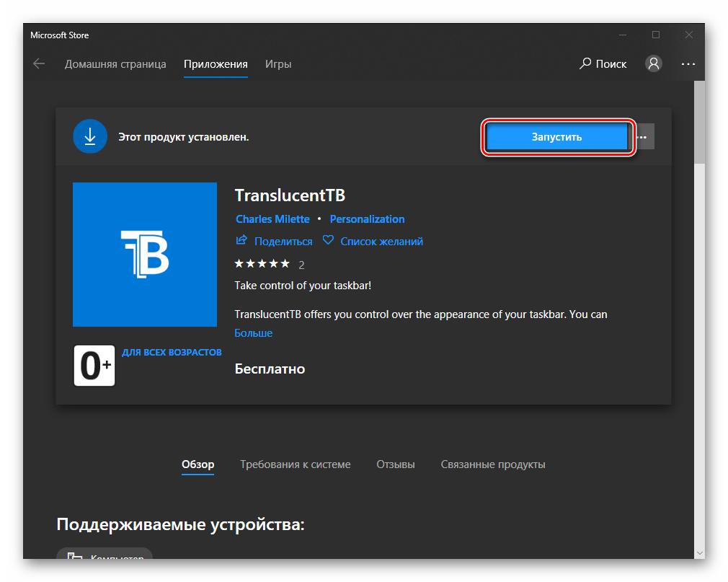Click the share icon near Поделиться
The height and width of the screenshot is (582, 728).
[x=241, y=240]
